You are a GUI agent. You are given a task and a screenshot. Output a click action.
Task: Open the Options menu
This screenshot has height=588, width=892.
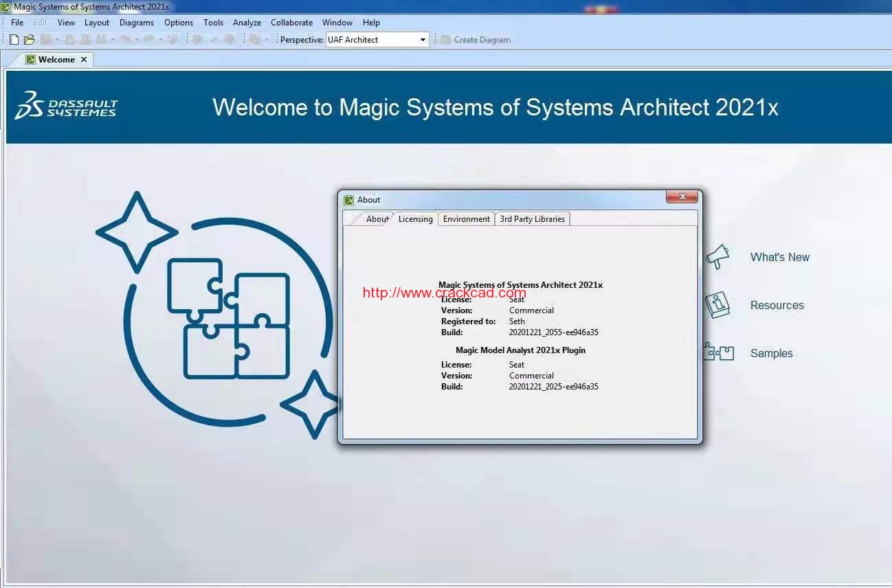point(179,23)
